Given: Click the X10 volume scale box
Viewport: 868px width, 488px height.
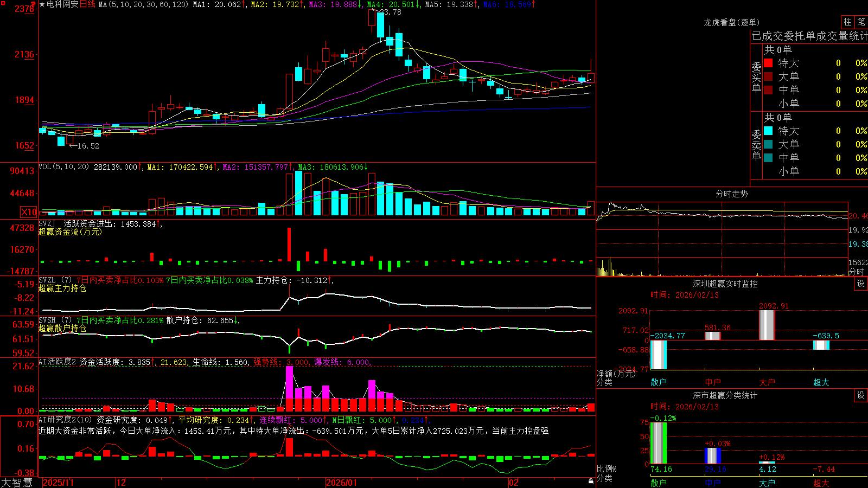Looking at the screenshot, I should click(29, 212).
